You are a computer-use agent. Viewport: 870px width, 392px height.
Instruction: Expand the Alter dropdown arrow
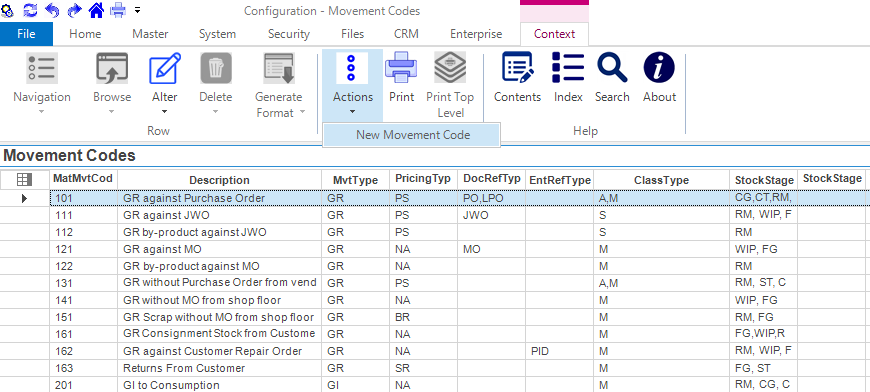click(x=165, y=112)
